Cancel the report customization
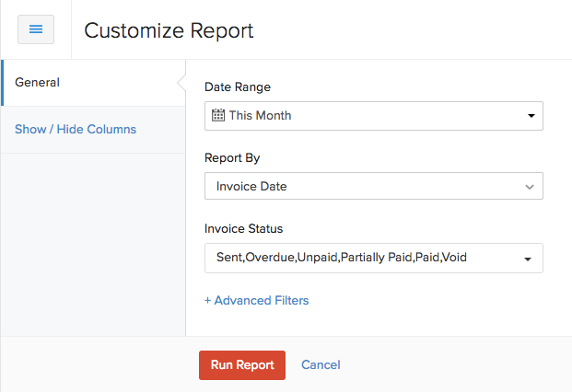 pyautogui.click(x=321, y=365)
